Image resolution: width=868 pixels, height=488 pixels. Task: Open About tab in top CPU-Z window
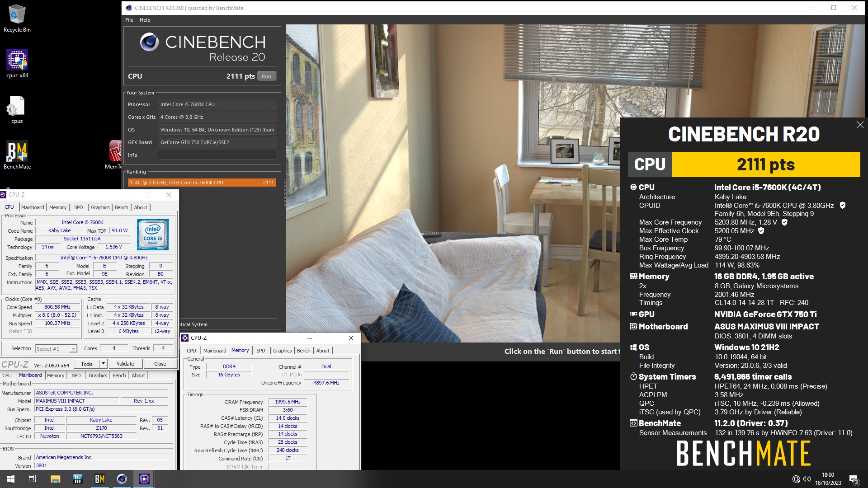tap(141, 207)
